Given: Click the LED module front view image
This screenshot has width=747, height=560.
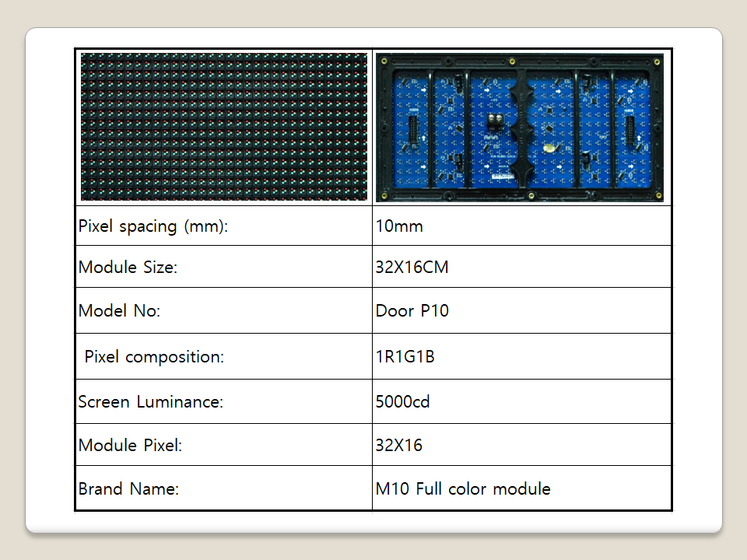Looking at the screenshot, I should [x=224, y=127].
